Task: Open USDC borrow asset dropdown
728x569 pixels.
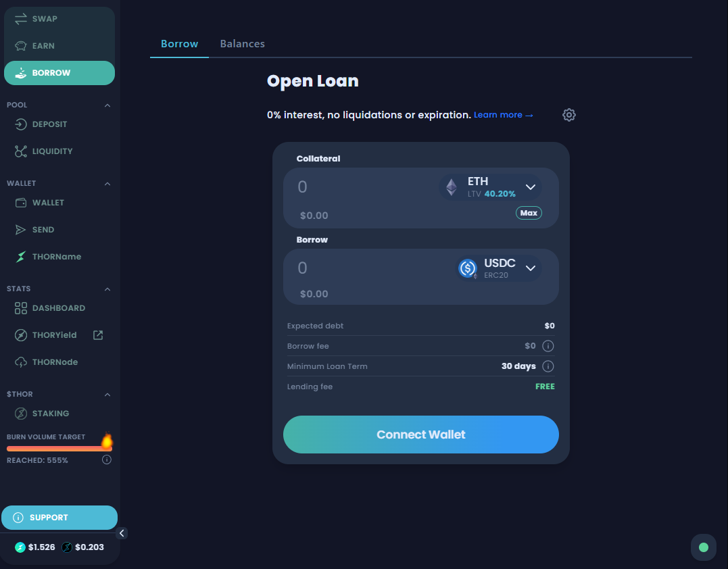Action: [499, 268]
